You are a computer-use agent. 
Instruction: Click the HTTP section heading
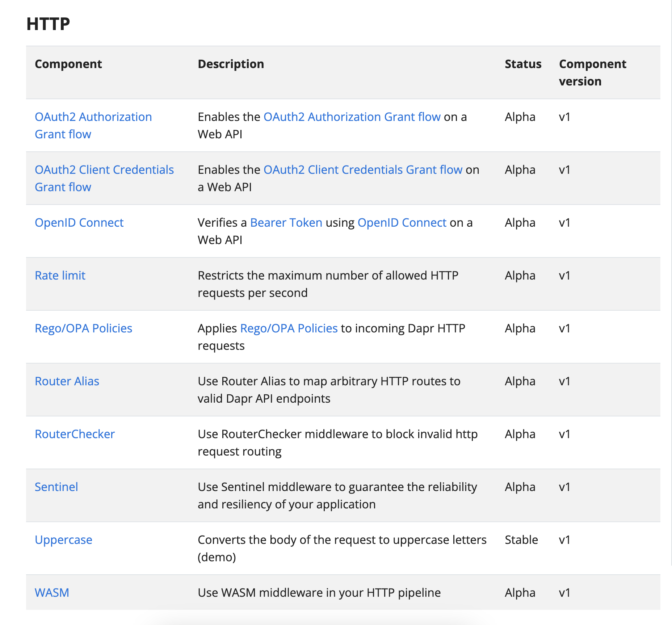(48, 24)
